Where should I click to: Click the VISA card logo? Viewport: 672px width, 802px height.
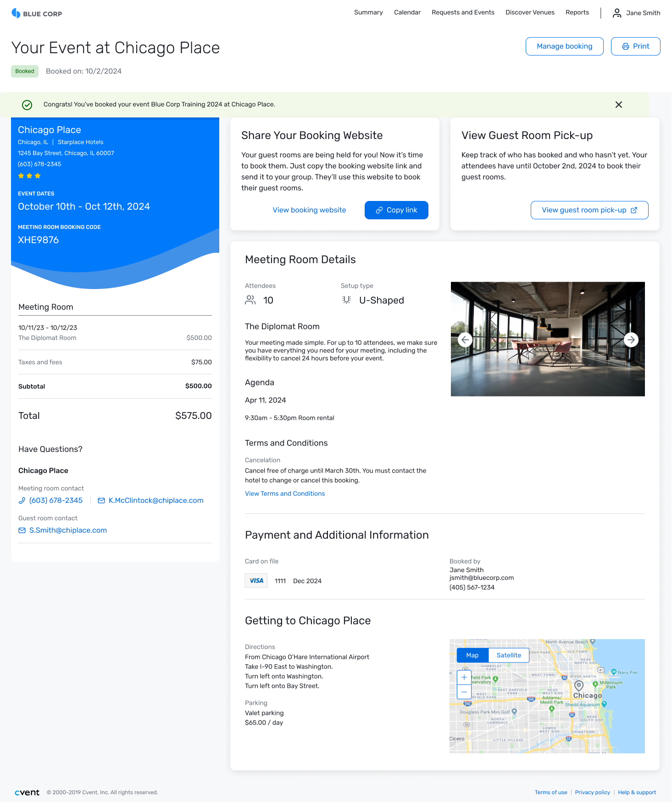coord(256,581)
